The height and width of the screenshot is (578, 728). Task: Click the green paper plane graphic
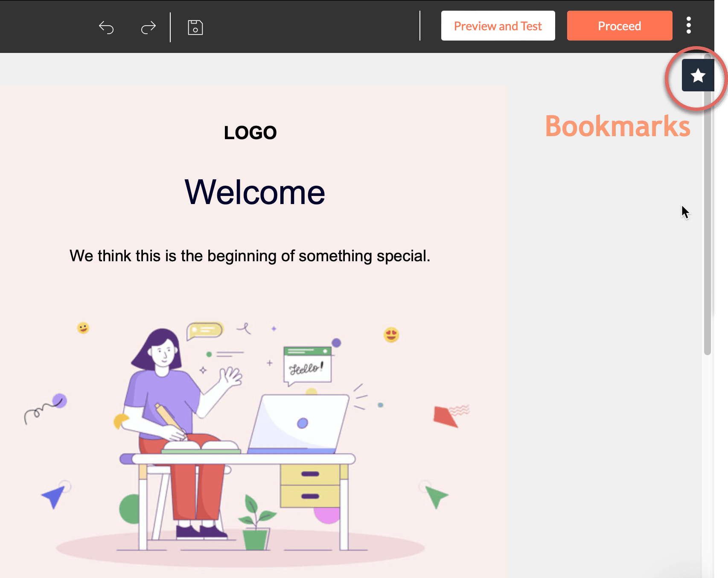click(436, 496)
